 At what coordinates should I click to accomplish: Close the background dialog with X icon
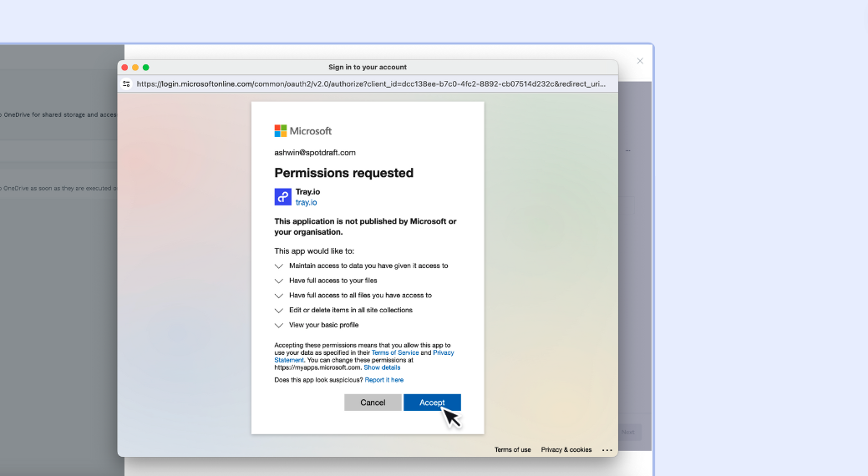coord(640,61)
